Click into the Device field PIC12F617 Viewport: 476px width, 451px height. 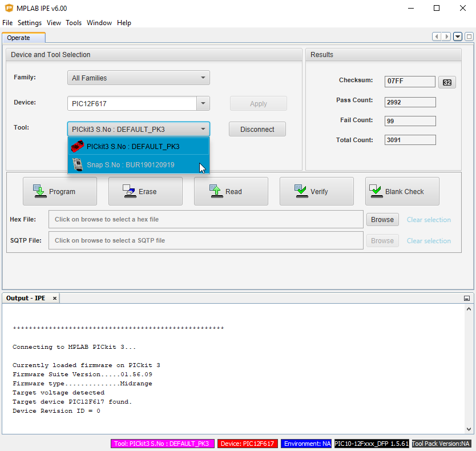pyautogui.click(x=132, y=103)
